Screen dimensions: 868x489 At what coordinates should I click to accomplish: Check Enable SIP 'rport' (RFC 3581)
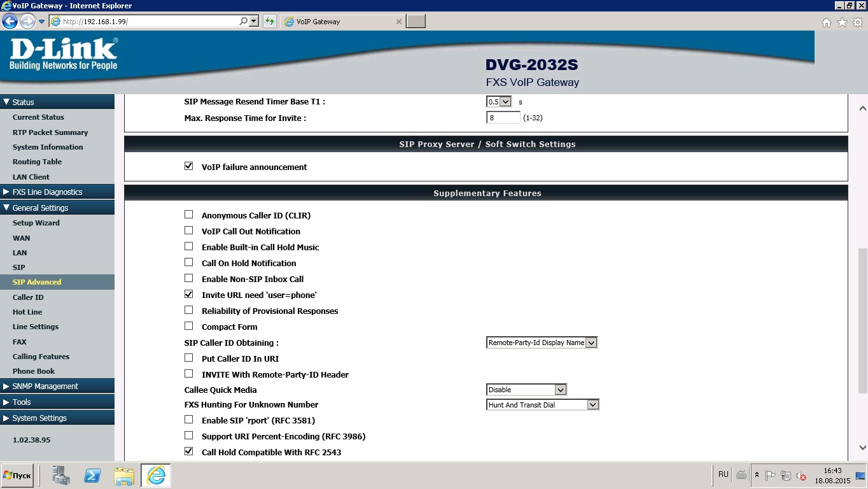(188, 420)
